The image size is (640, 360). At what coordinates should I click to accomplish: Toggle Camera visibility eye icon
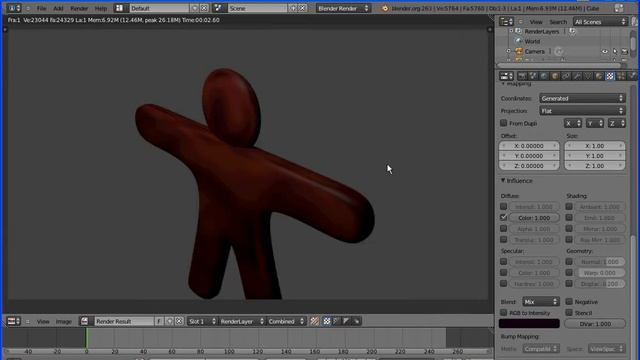[604, 52]
